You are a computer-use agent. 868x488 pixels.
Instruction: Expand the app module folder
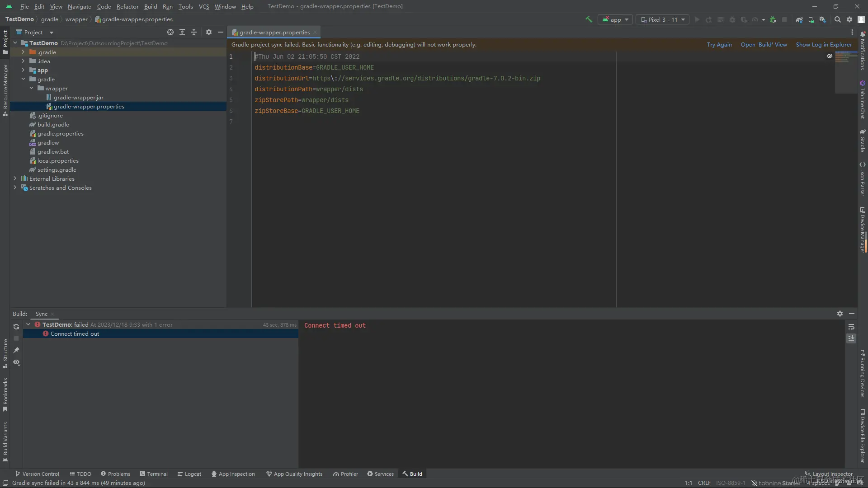point(23,70)
